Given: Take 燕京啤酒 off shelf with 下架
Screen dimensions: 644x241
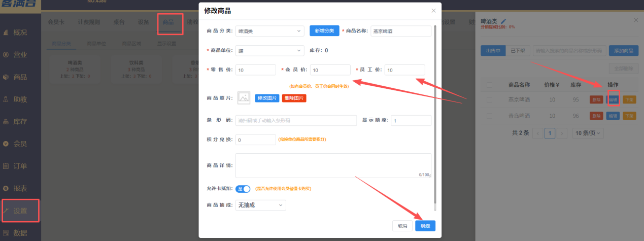Looking at the screenshot, I should point(629,100).
